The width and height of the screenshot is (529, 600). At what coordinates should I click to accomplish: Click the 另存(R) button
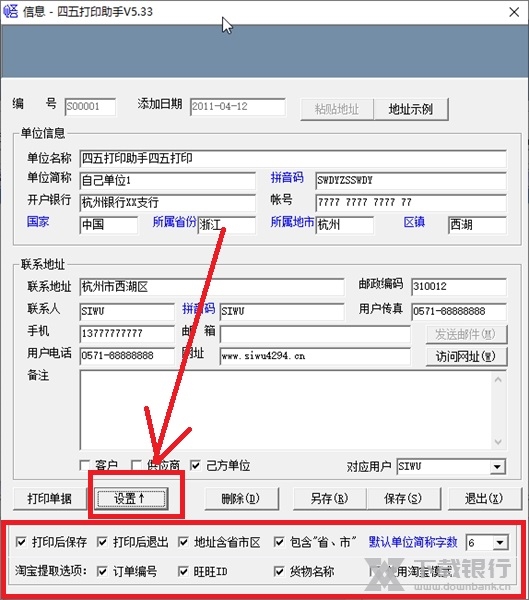[330, 499]
